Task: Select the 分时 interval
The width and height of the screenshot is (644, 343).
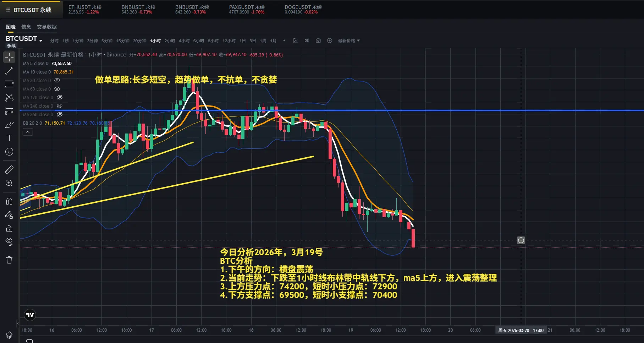Action: click(54, 41)
